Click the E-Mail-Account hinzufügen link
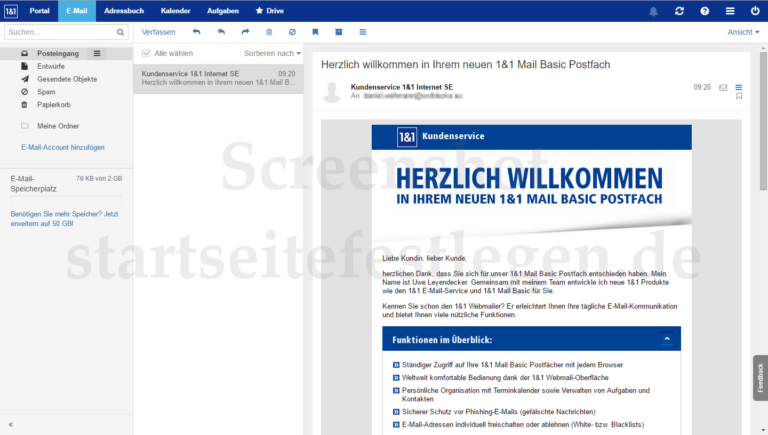Viewport: 768px width, 435px height. 63,147
